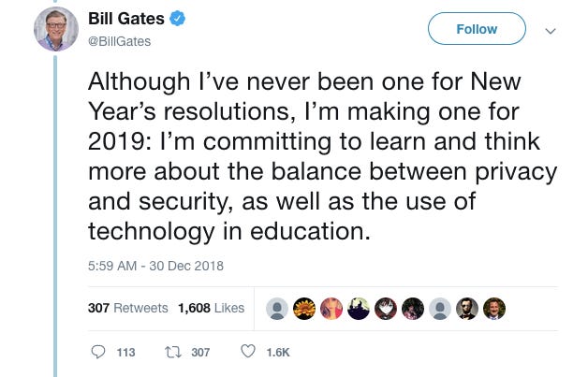
Task: Open the @BillGates handle link
Action: point(119,41)
